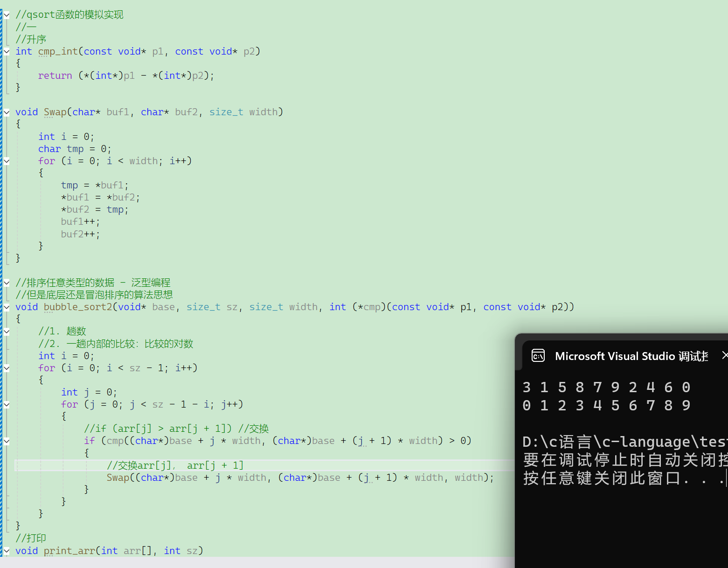The image size is (728, 568).
Task: Click the Swap call inside the if block
Action: click(300, 478)
